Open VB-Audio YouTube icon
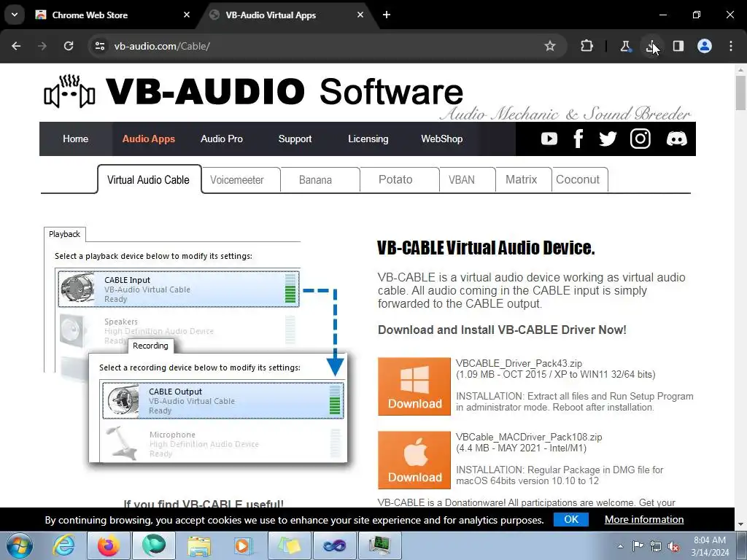This screenshot has width=747, height=560. (549, 139)
